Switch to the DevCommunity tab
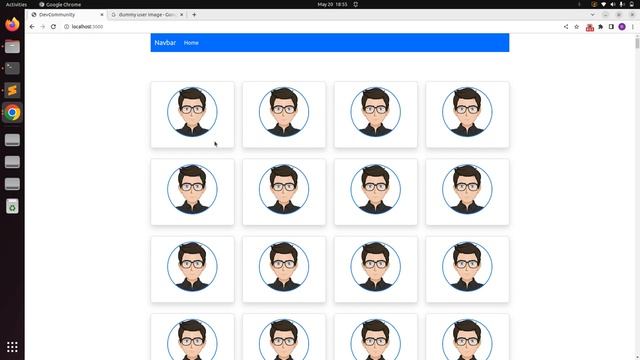The height and width of the screenshot is (360, 640). pos(67,15)
